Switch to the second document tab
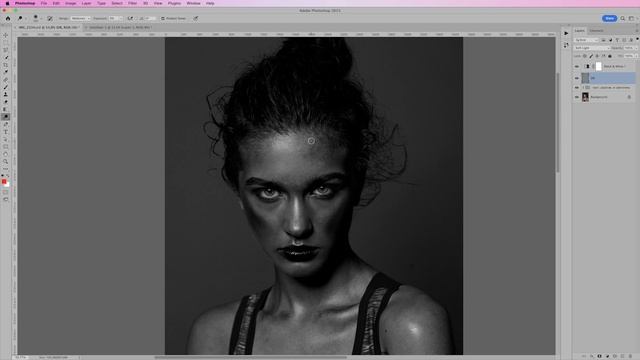 119,27
